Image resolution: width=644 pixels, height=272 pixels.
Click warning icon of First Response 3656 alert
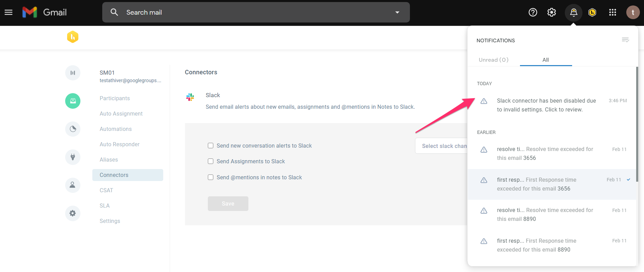484,180
